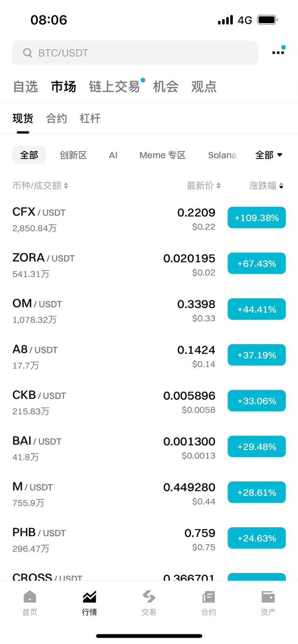Select the Meme 专区 filter chip
298x644 pixels.
tap(162, 155)
